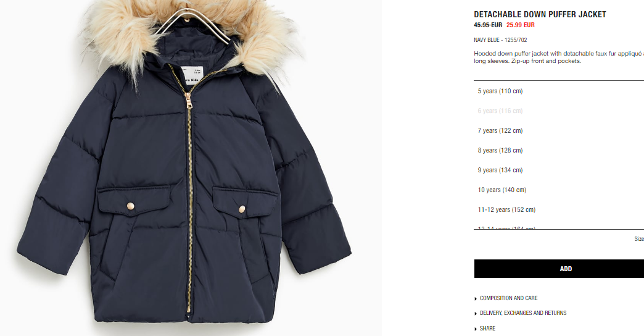This screenshot has width=644, height=336.
Task: Select size 5 years (110 cm)
Action: (559, 91)
